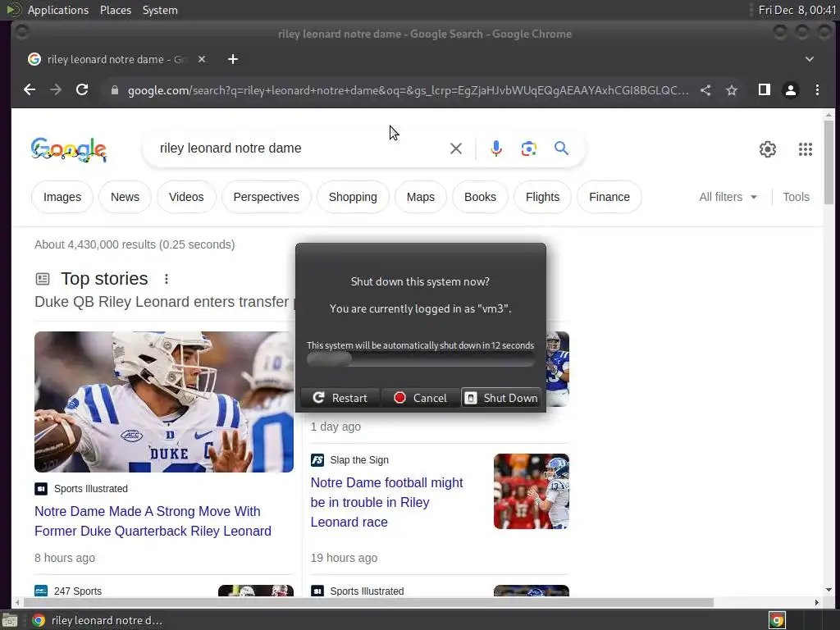This screenshot has width=840, height=630.
Task: Click the clock showing Fri Dec 8
Action: (x=797, y=10)
